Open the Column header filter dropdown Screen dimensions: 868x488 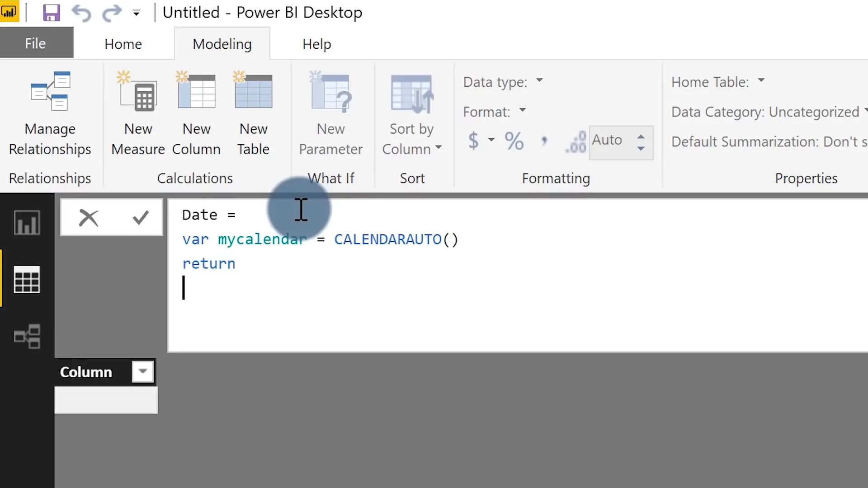pos(143,371)
